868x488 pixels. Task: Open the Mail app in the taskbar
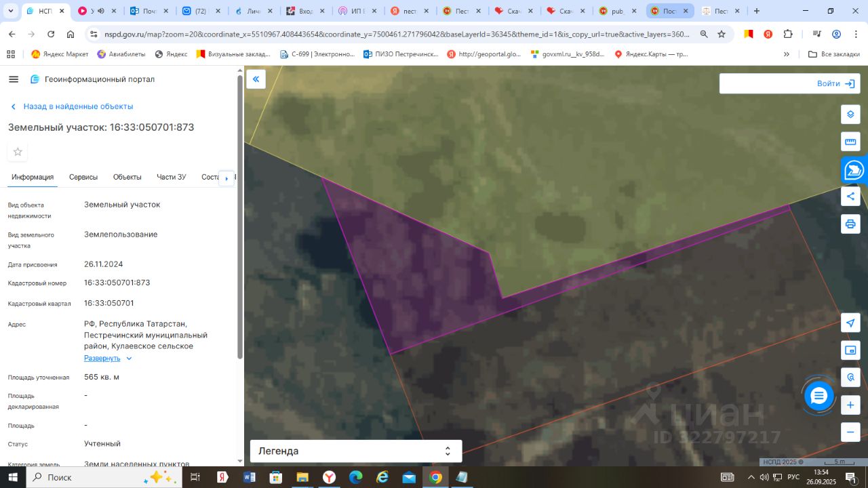point(409,477)
